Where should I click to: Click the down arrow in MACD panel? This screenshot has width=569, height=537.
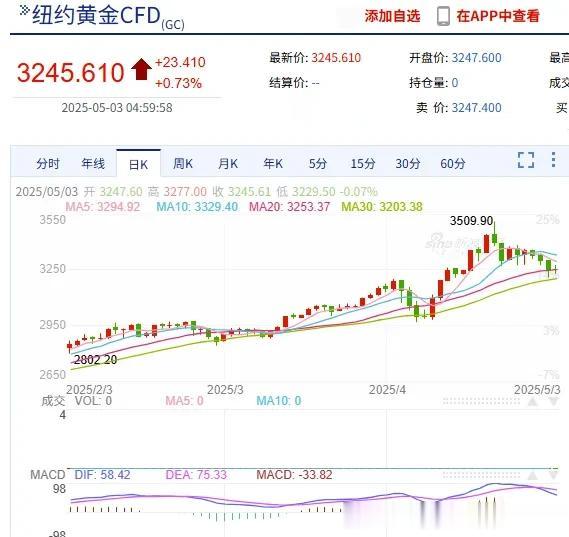click(x=554, y=475)
